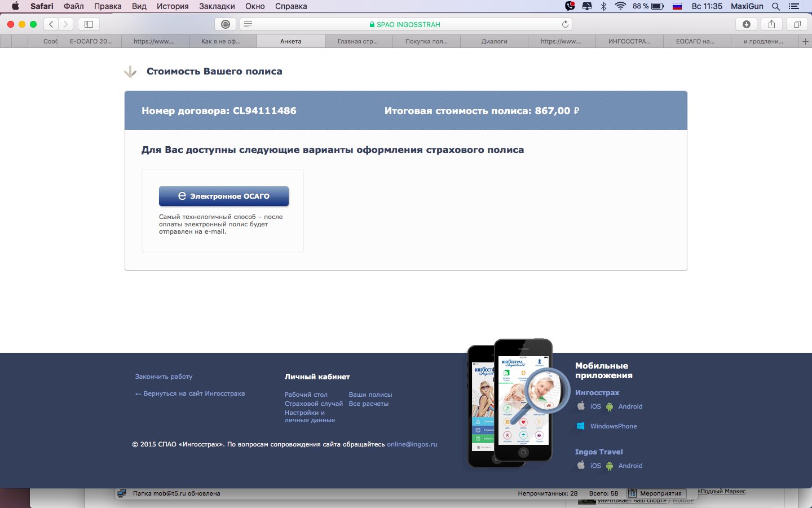Click Вернуться на сайт Ингосстраха link

point(190,393)
